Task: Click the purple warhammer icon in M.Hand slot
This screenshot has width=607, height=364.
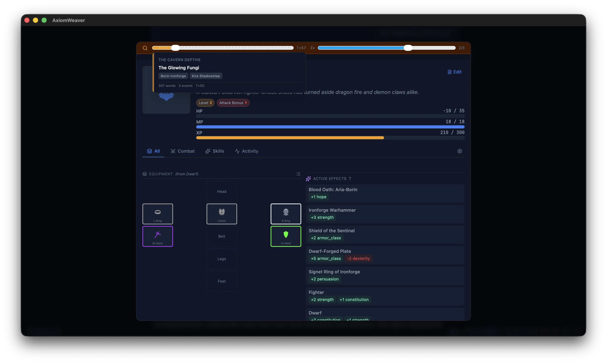Action: (158, 234)
